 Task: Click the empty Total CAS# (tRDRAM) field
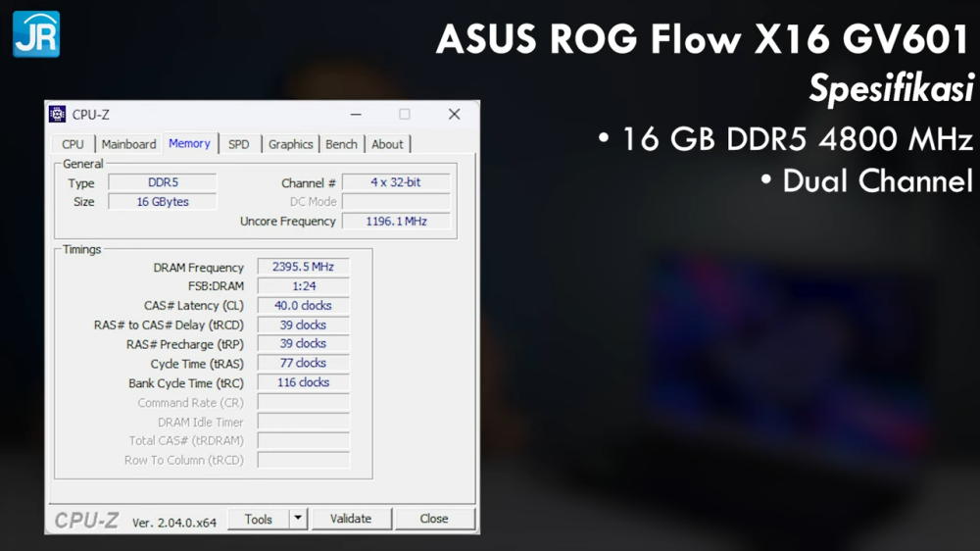point(303,441)
